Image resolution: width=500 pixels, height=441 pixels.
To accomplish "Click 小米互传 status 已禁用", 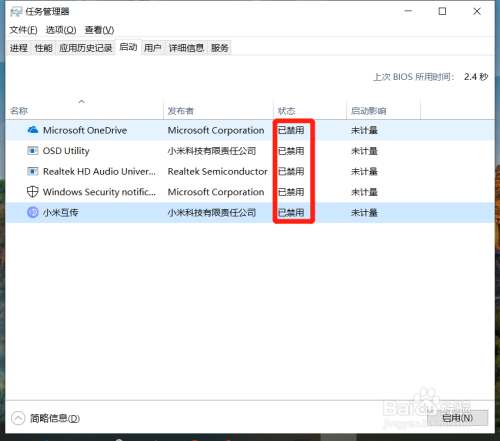I will (x=291, y=212).
